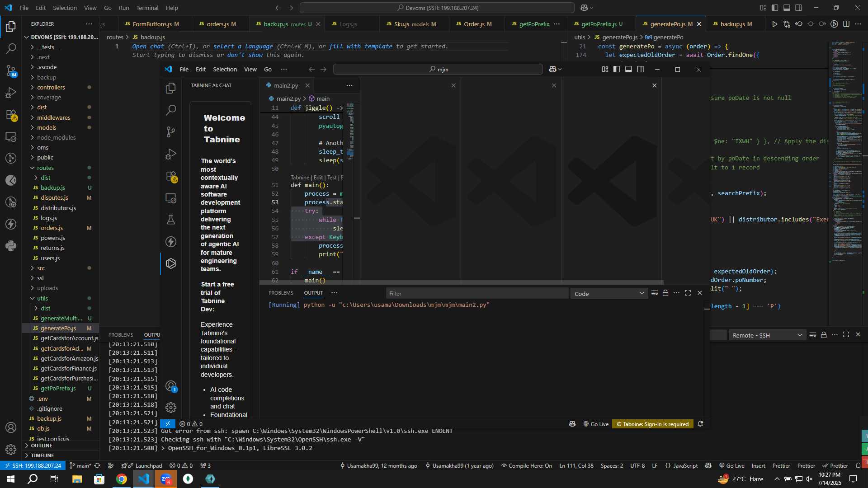Open Extensions view with warning badge in main window
The height and width of the screenshot is (488, 868).
tap(11, 115)
